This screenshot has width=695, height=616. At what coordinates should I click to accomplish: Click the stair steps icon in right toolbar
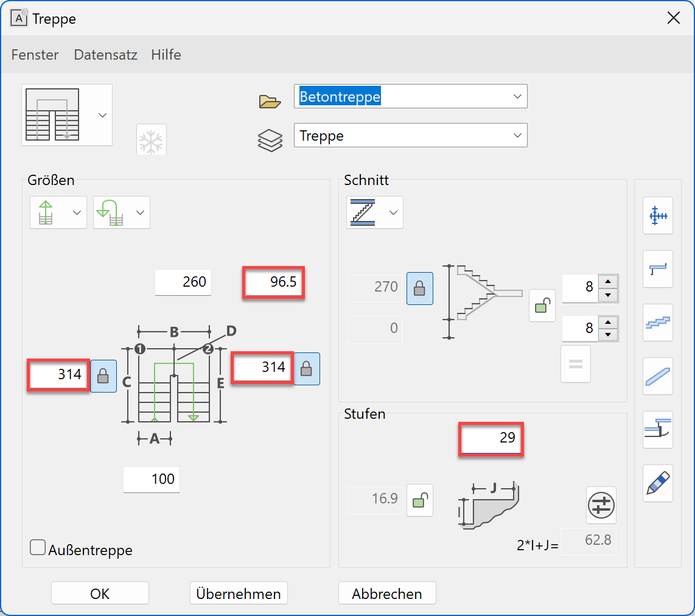657,323
